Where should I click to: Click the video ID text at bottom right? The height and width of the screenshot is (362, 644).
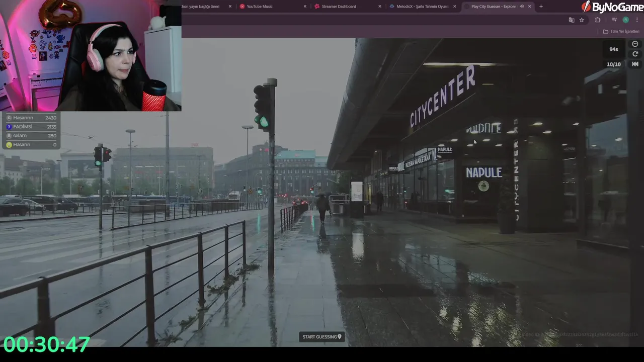(580, 334)
